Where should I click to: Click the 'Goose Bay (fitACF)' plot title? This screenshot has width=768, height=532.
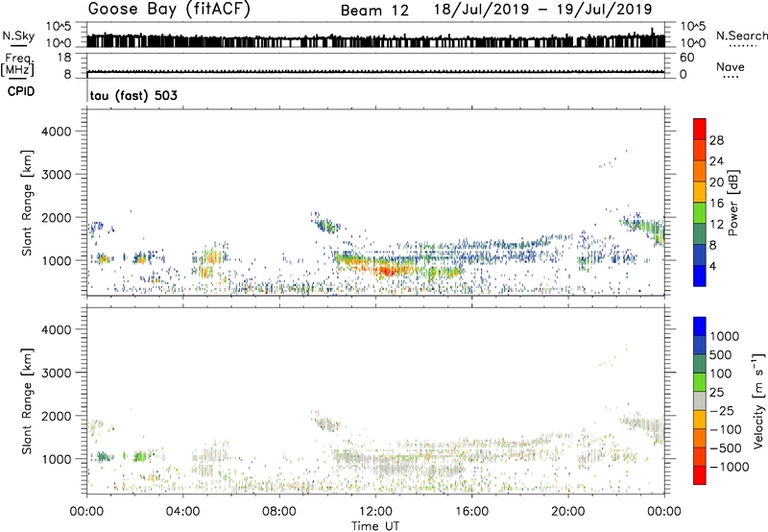pos(169,10)
